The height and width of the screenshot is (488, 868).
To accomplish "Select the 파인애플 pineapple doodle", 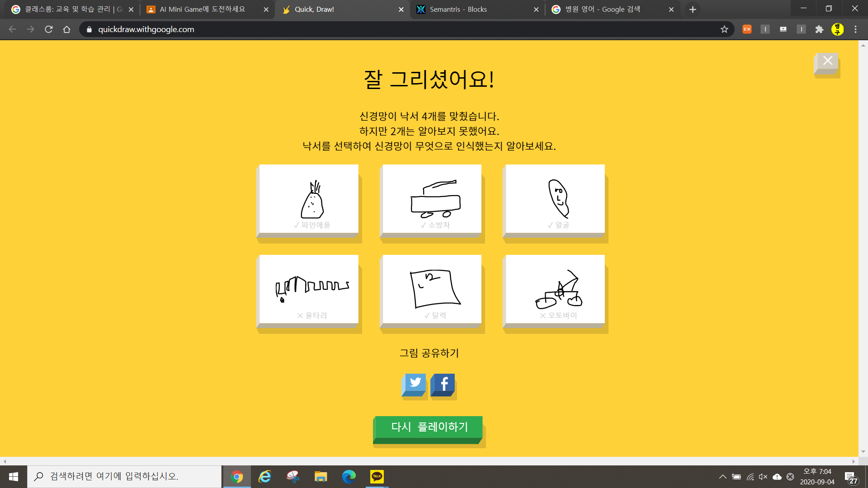I will [x=309, y=199].
